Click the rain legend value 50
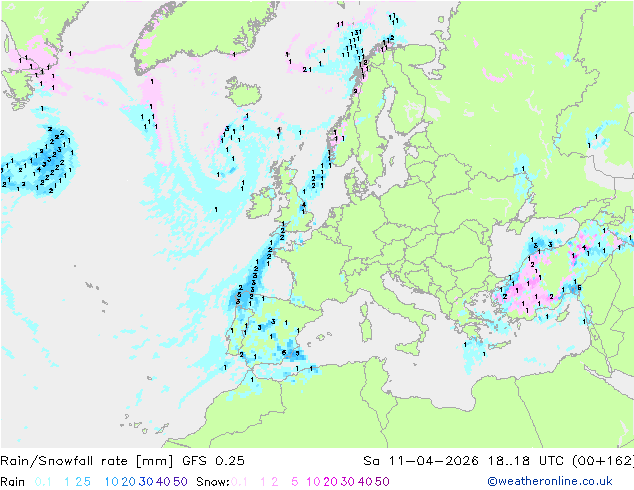The width and height of the screenshot is (634, 490). click(180, 482)
